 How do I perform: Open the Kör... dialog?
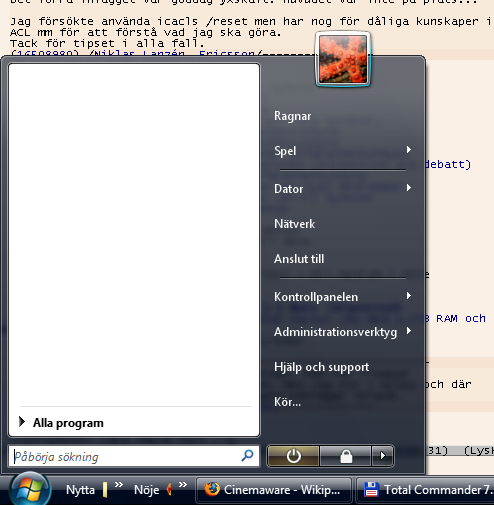(287, 402)
